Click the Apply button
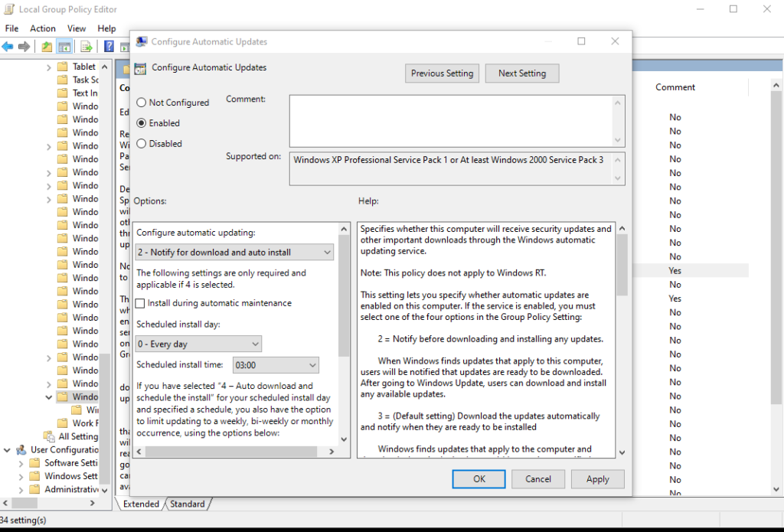This screenshot has width=784, height=532. click(x=597, y=479)
